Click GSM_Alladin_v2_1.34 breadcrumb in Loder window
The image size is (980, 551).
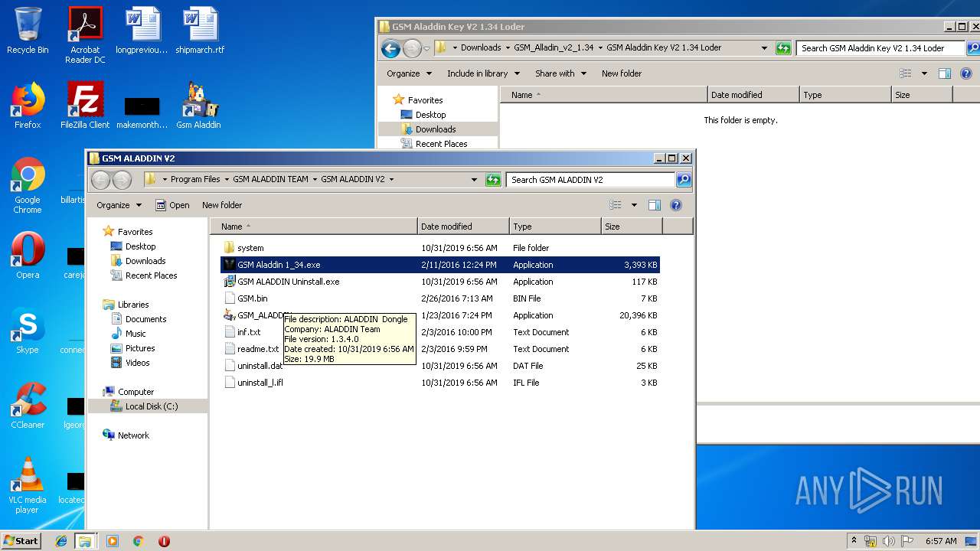[554, 47]
